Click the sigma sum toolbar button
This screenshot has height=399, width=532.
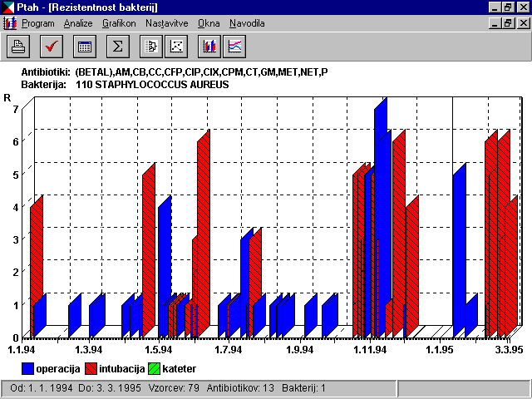coord(118,47)
